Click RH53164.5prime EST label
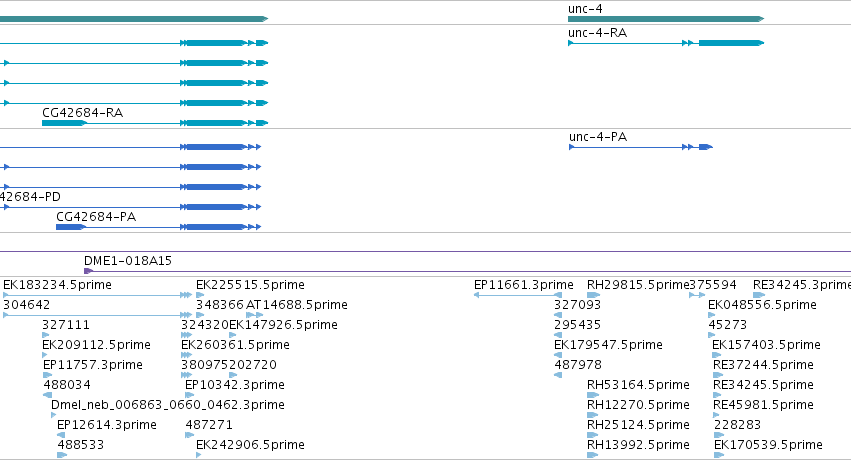851x460 pixels. pyautogui.click(x=638, y=385)
